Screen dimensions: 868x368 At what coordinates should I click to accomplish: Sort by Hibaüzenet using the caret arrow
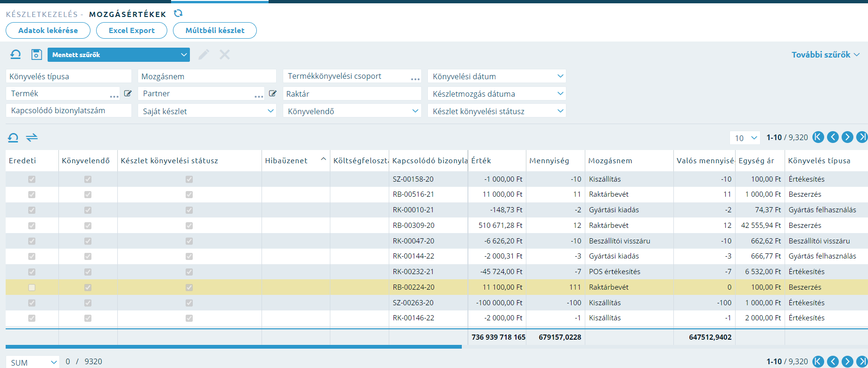click(323, 159)
